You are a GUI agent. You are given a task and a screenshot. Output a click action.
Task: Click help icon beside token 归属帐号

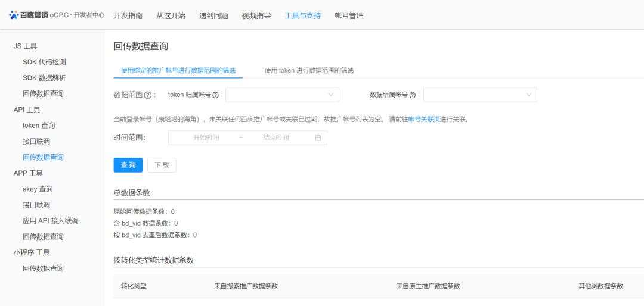(x=216, y=95)
